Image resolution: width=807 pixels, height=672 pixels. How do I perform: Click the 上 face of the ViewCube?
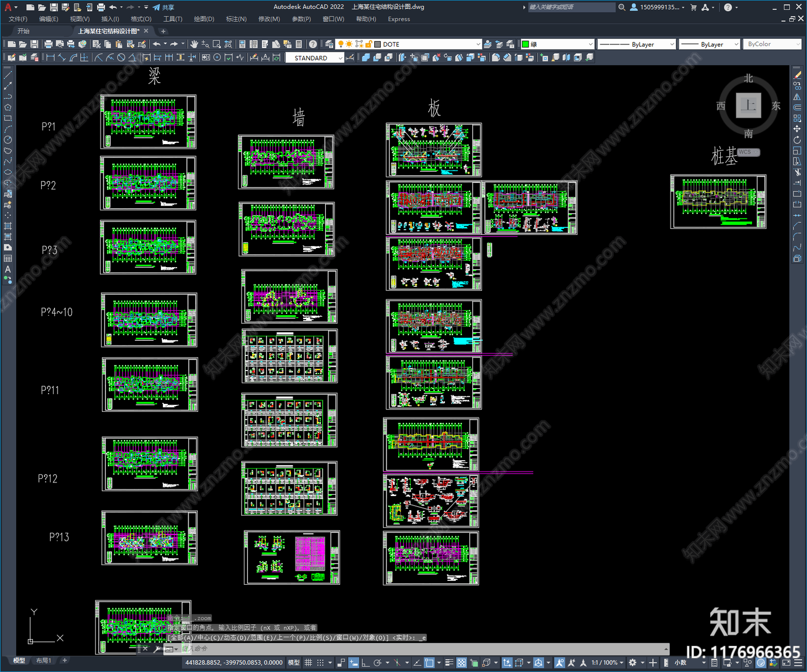[748, 105]
